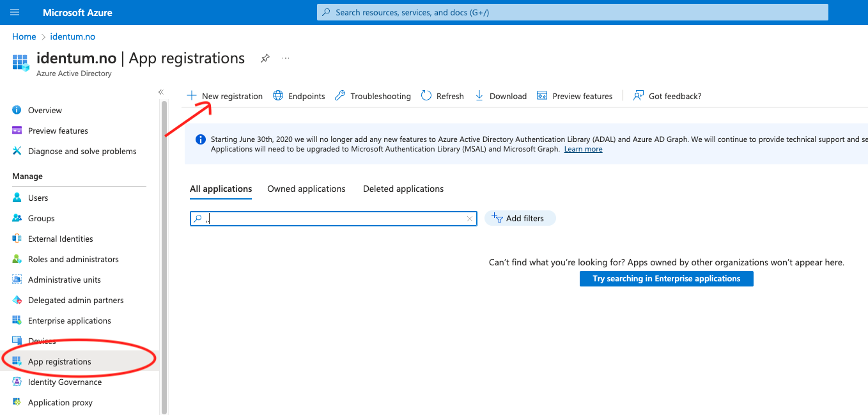Focus the global search resources box
Viewport: 868px width, 415px height.
tap(573, 12)
